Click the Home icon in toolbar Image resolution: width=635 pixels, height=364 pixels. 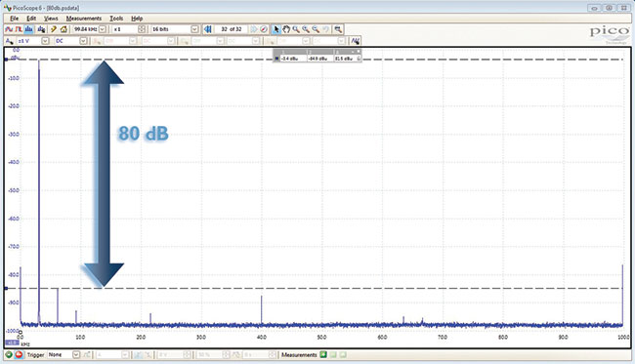pyautogui.click(x=63, y=29)
